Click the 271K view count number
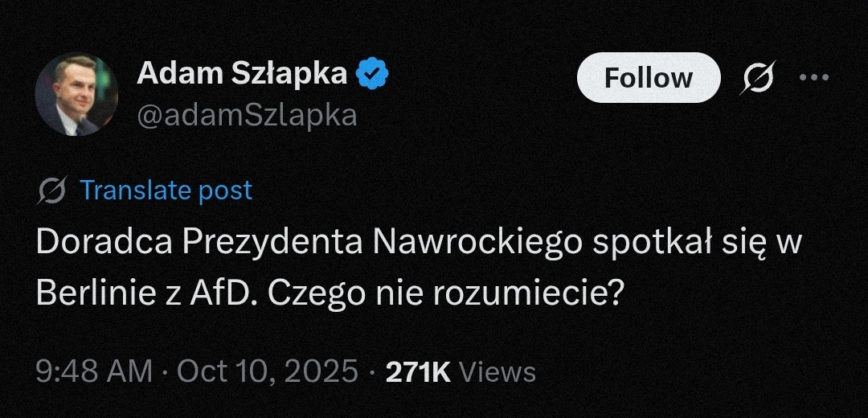The image size is (868, 418). [419, 371]
